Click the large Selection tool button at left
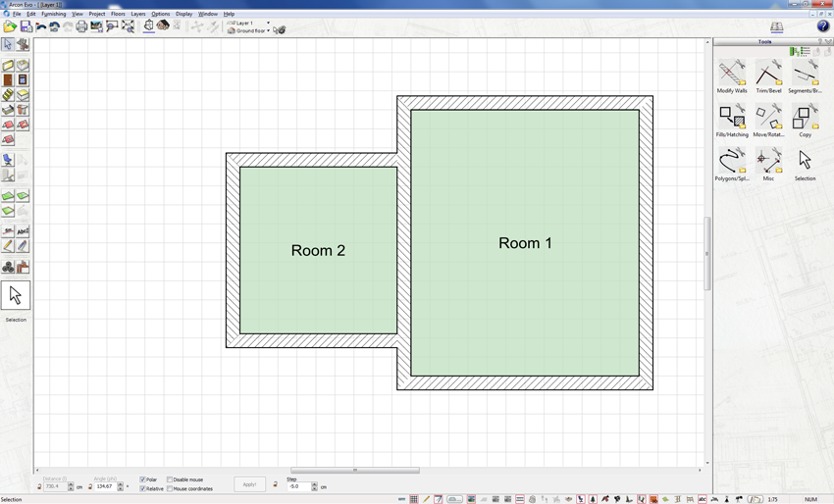Image resolution: width=834 pixels, height=504 pixels. 16,295
